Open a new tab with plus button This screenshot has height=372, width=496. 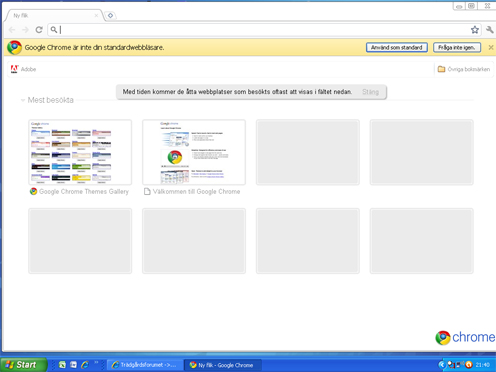pos(110,15)
